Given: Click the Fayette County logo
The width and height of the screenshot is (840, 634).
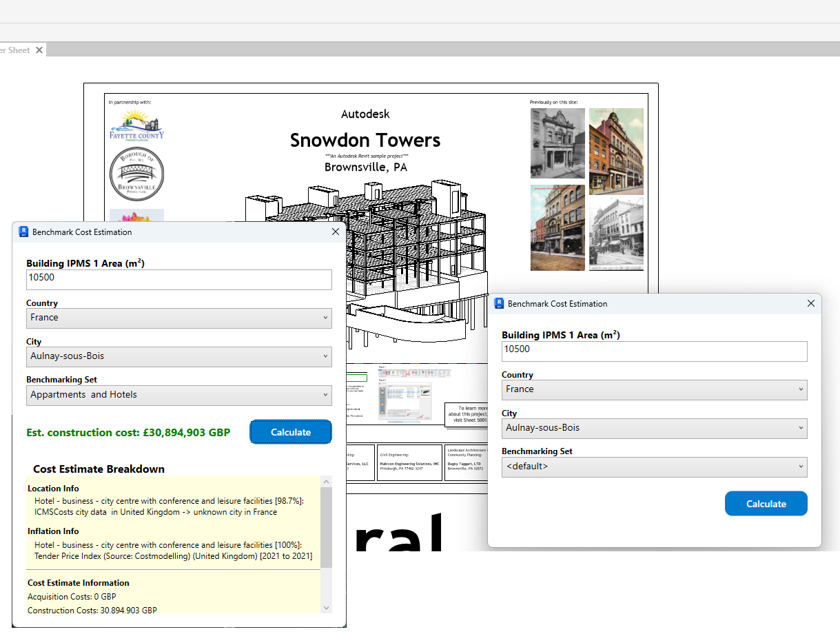Looking at the screenshot, I should point(136,125).
